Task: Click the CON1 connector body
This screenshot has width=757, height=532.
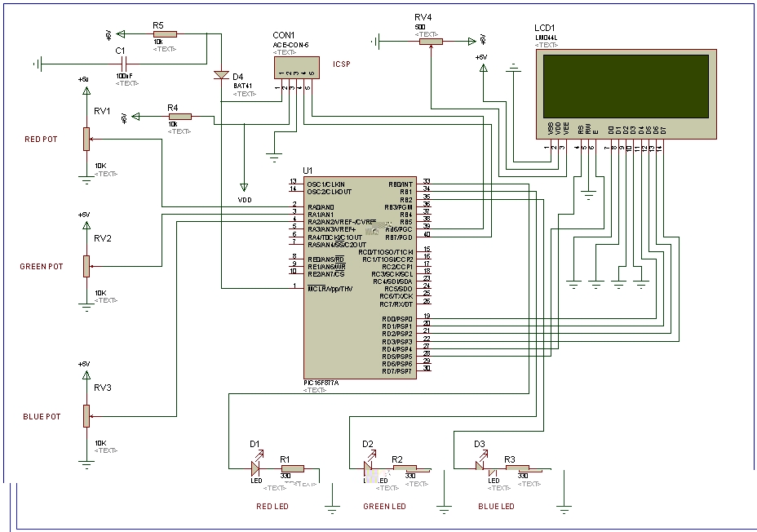Action: 296,68
